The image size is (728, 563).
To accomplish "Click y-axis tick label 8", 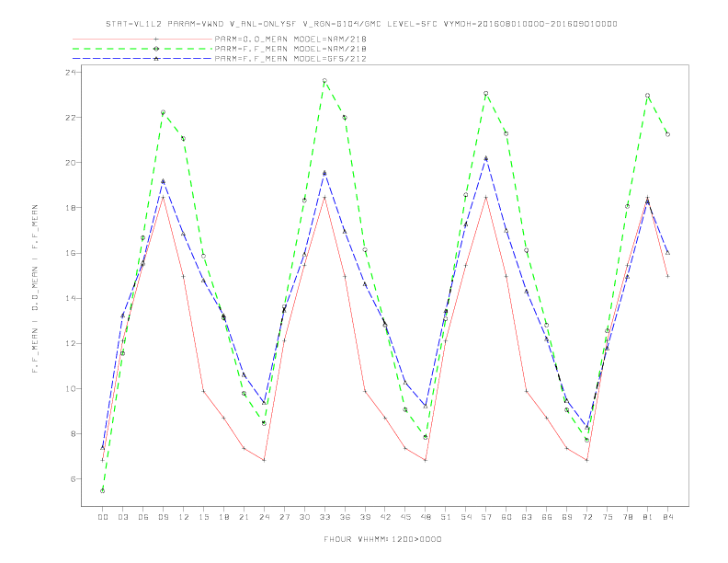I will (73, 434).
